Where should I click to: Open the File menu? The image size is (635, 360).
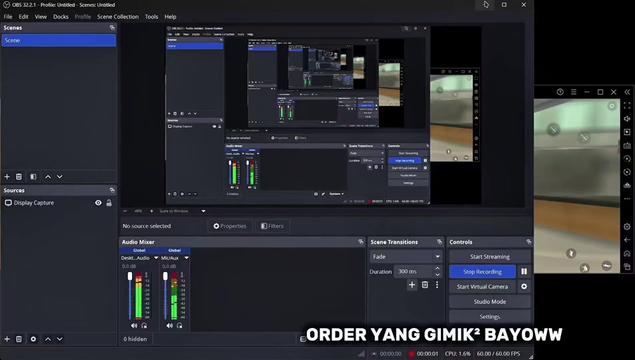coord(8,17)
